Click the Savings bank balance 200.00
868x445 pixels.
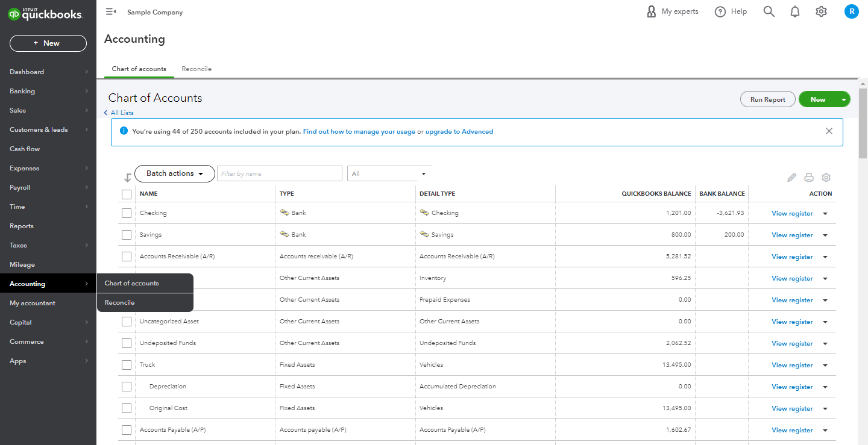[734, 235]
